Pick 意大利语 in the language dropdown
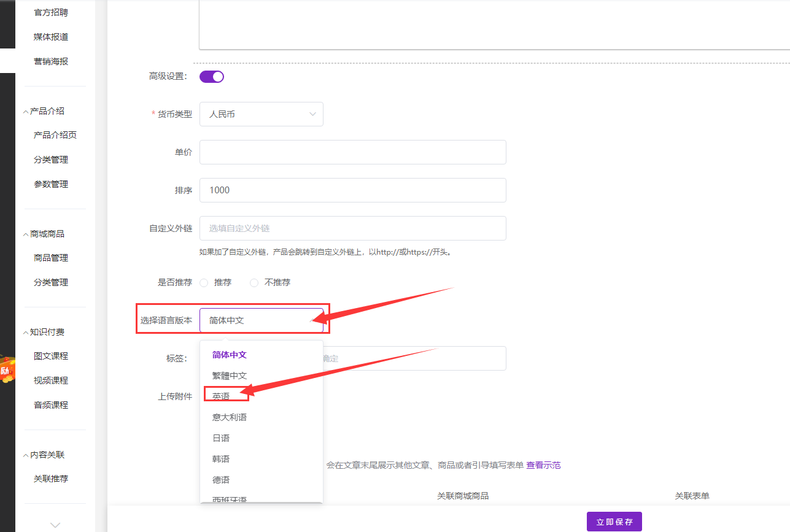Screen dimensions: 790x532 229,417
